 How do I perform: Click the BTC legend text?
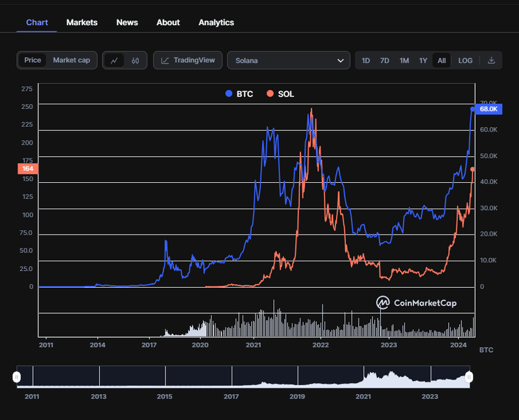click(245, 94)
